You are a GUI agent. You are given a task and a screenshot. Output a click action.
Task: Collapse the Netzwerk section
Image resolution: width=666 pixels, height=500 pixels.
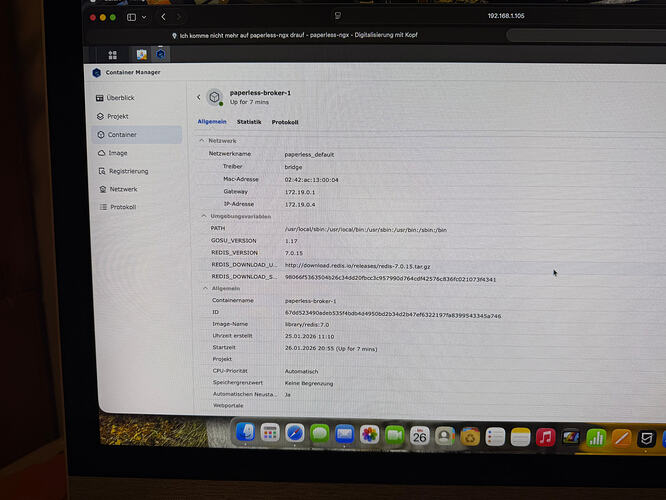[x=201, y=141]
